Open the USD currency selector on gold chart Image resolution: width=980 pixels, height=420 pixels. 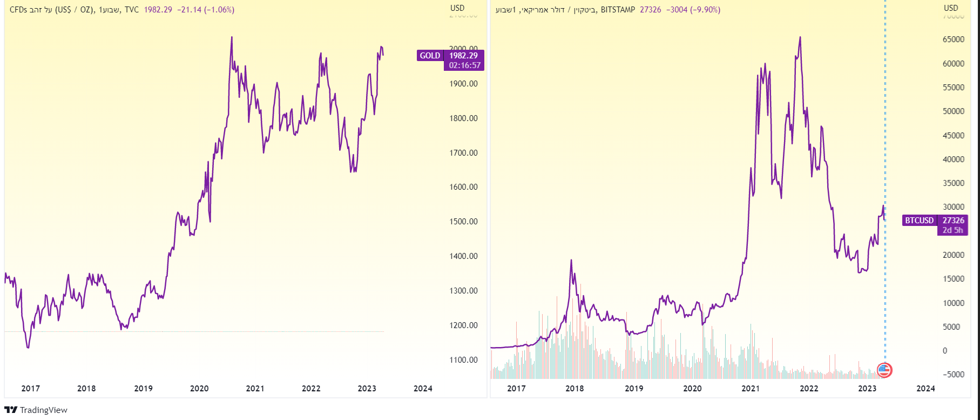457,8
